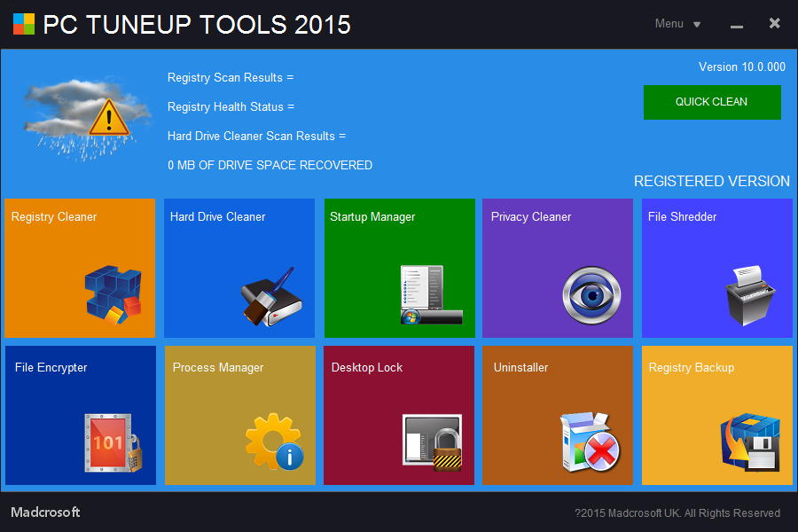Viewport: 798px width, 532px height.
Task: Open the Process Manager gear icon
Action: [x=274, y=442]
